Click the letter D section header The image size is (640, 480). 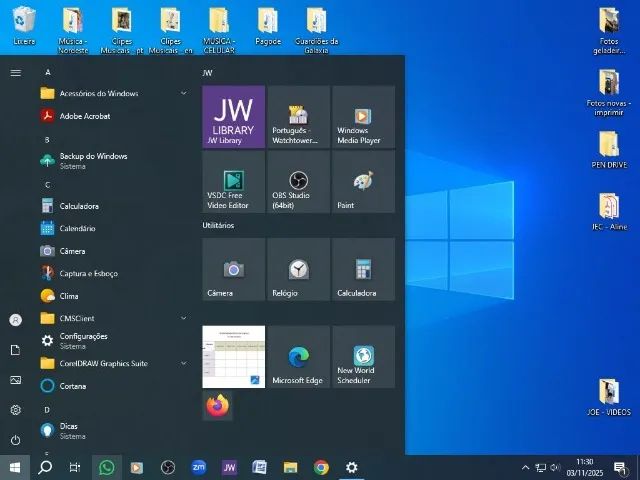47,409
